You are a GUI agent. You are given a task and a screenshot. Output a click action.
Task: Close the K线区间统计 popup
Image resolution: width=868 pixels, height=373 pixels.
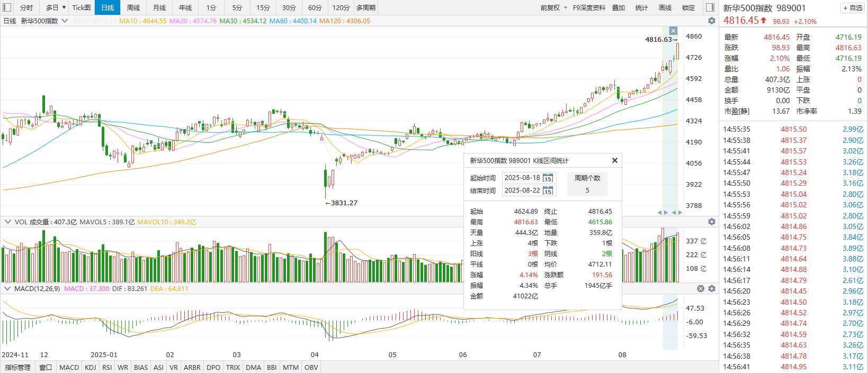614,160
